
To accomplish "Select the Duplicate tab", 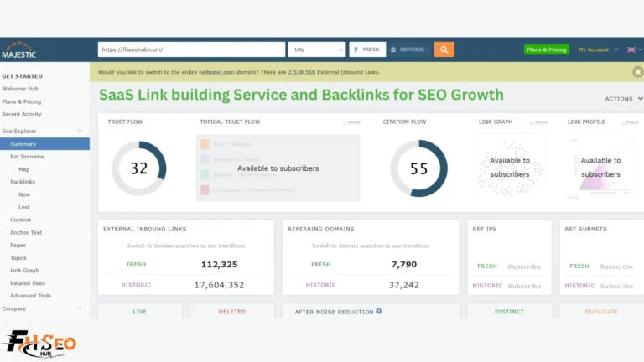I will (x=602, y=312).
